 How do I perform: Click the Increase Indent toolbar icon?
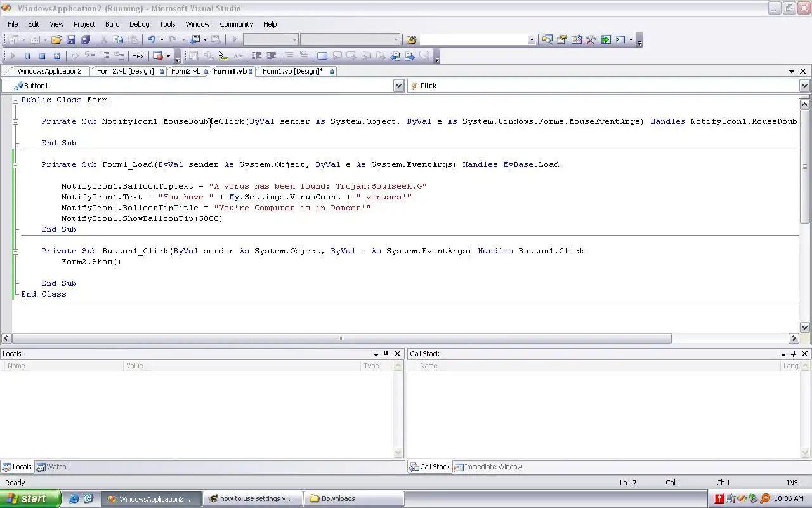[272, 56]
